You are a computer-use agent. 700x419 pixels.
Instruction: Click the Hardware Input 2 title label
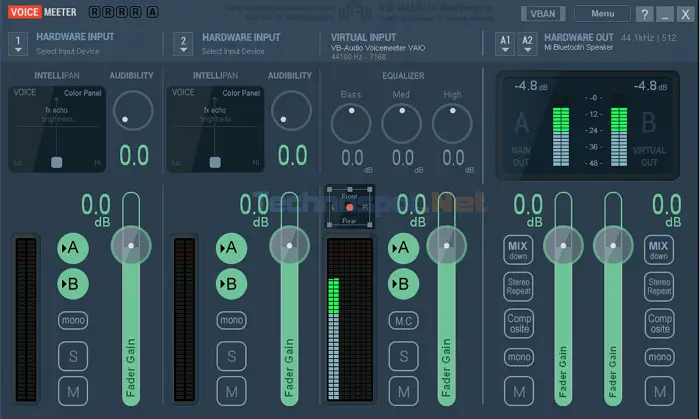click(x=241, y=37)
